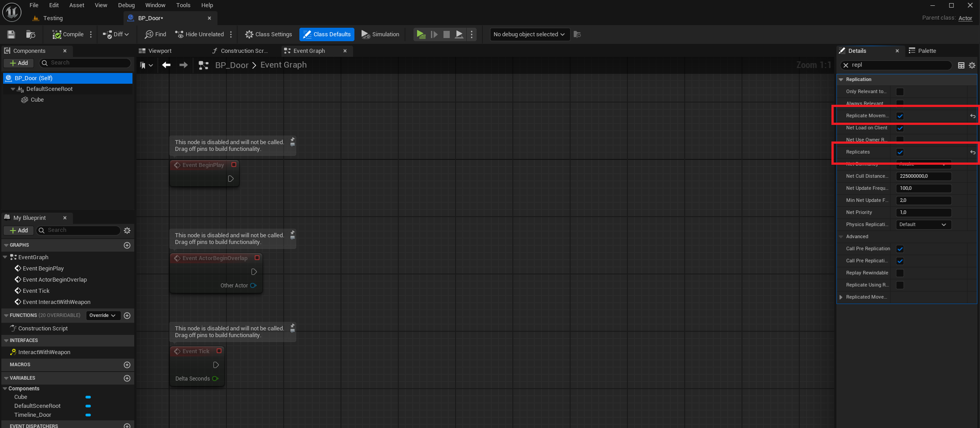The width and height of the screenshot is (980, 428).
Task: Open the Override functions button
Action: pos(103,316)
